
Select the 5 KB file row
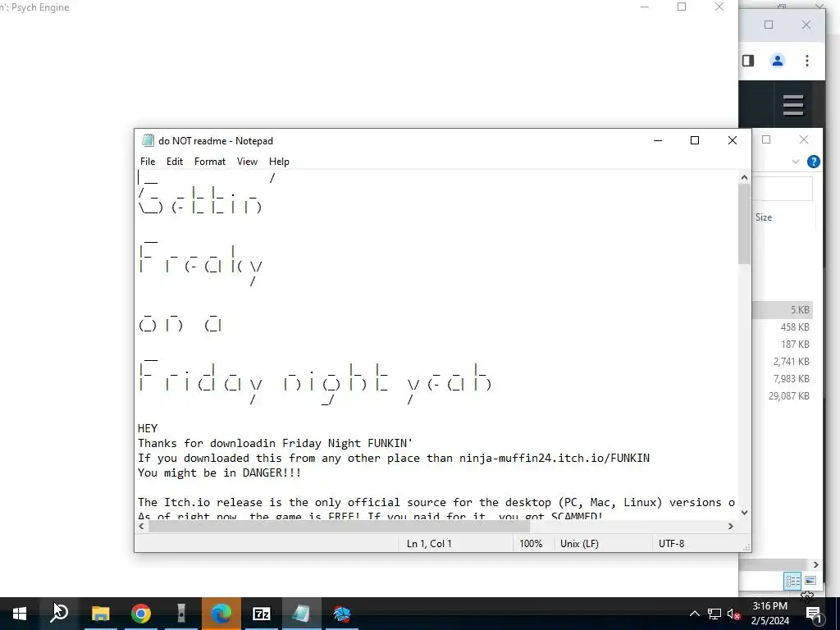[x=782, y=309]
